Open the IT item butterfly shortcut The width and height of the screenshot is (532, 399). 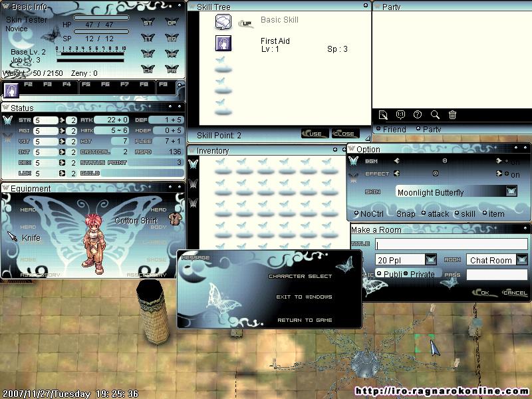pos(148,38)
